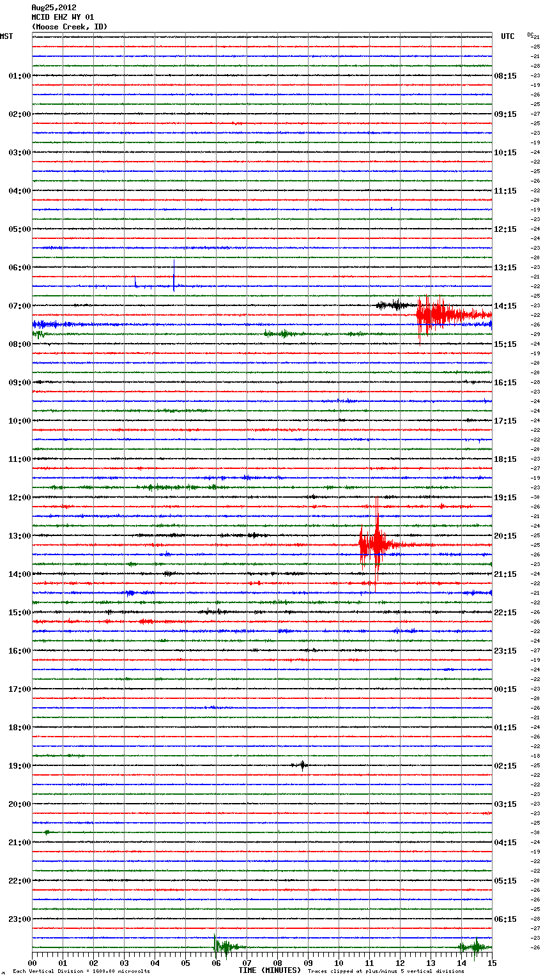The width and height of the screenshot is (543, 980).
Task: Click the tall blue spike on the 06:00 MST trace
Action: coord(174,276)
